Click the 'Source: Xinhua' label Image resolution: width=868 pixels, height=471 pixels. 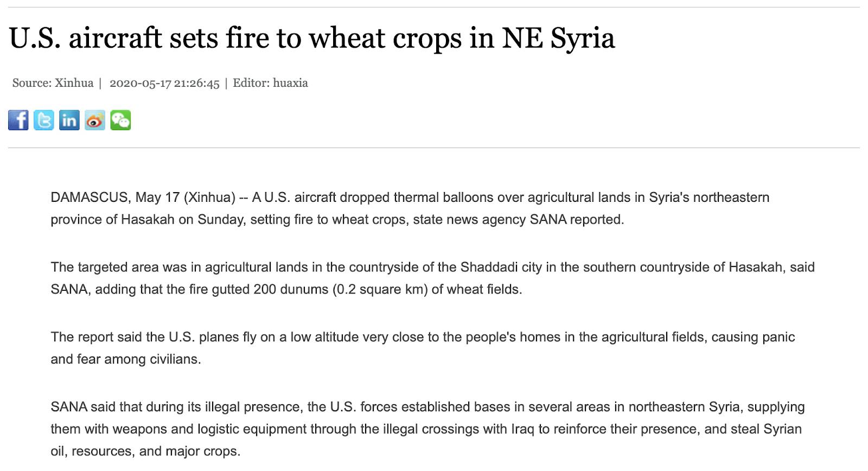pyautogui.click(x=53, y=83)
